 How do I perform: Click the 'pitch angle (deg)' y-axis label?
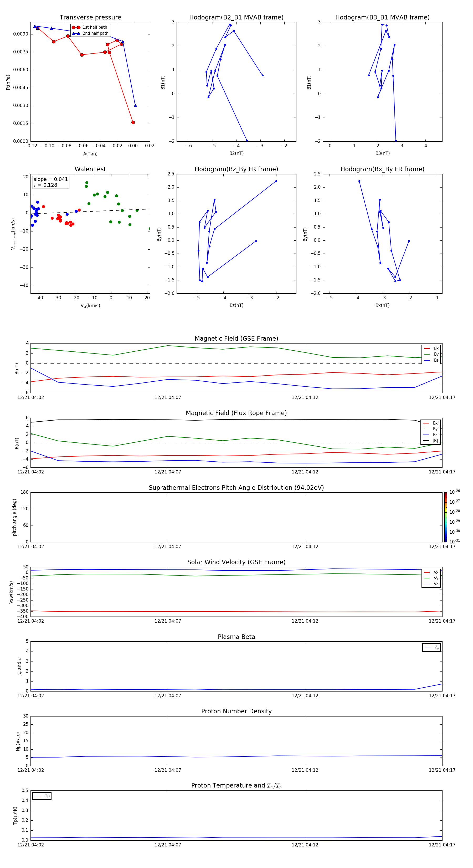[14, 517]
